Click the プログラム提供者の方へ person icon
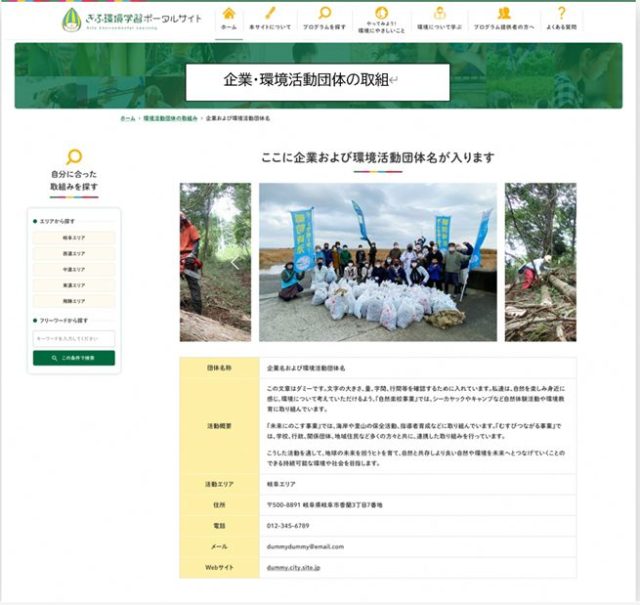640x605 pixels. click(502, 19)
